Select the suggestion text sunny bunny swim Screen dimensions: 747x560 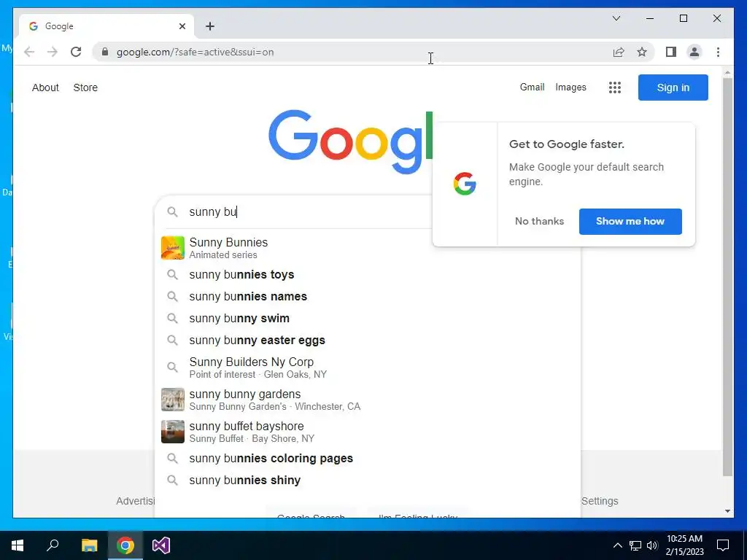tap(239, 319)
